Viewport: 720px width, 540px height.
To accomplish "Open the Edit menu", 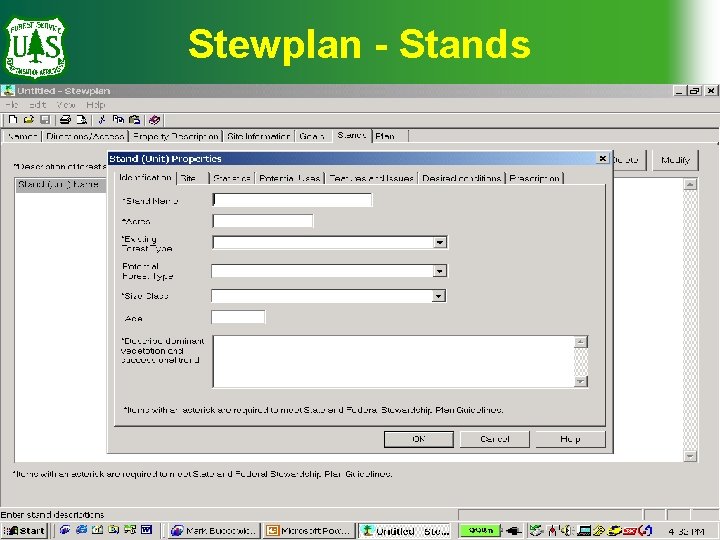I will coord(37,105).
